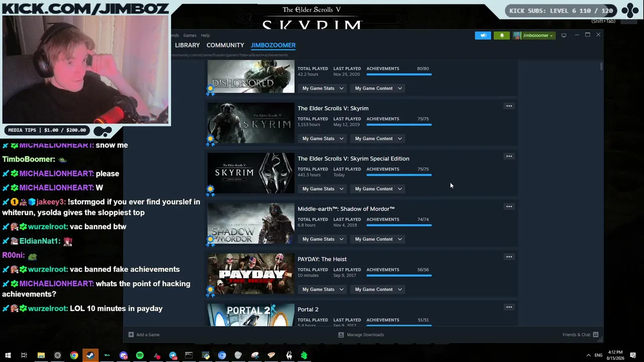The height and width of the screenshot is (362, 644).
Task: Expand My Game Content for Skyrim Special Edition
Action: coord(378,189)
